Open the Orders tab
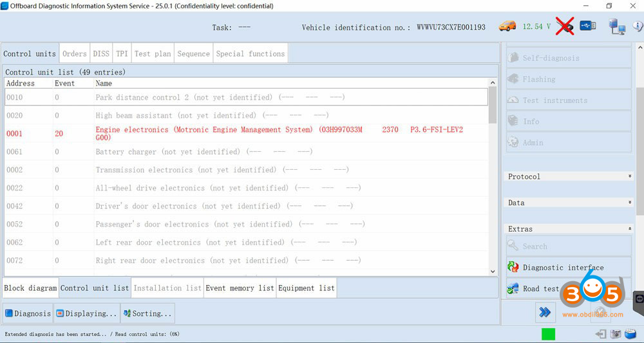Viewport: 644px width, 343px height. pos(74,53)
